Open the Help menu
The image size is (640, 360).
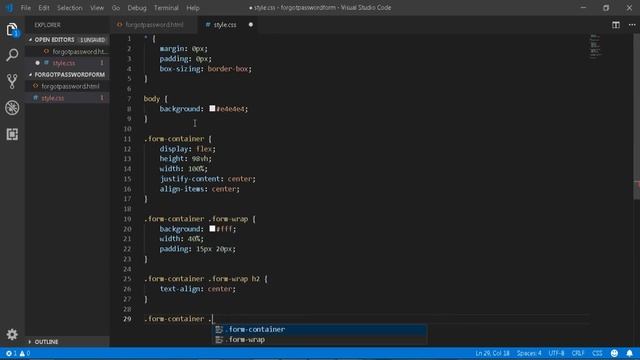click(x=193, y=8)
